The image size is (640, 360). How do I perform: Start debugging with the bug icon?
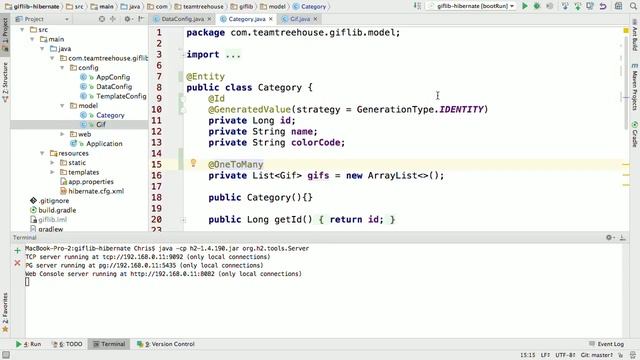(x=537, y=6)
